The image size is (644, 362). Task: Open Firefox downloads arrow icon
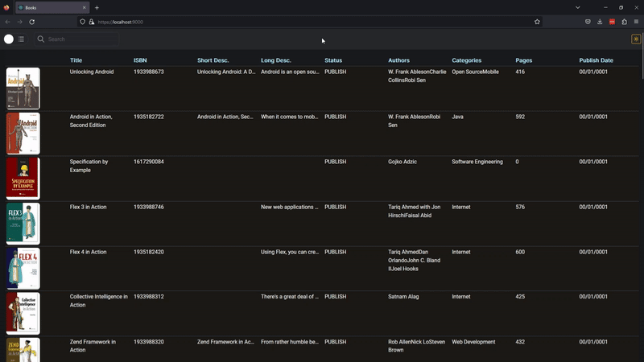pos(600,22)
